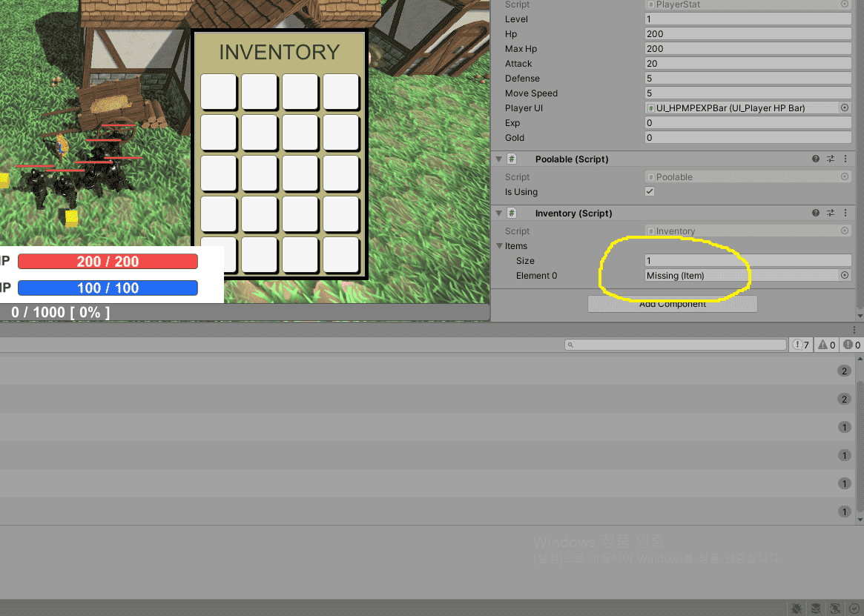Click the Move Speed value field

(748, 93)
